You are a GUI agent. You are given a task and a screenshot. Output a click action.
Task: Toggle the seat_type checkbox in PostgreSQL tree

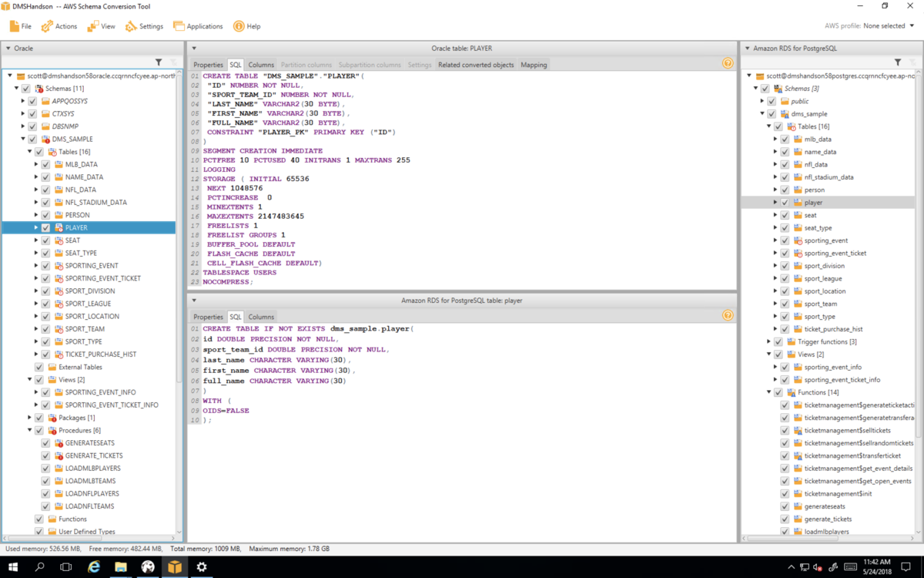point(785,228)
